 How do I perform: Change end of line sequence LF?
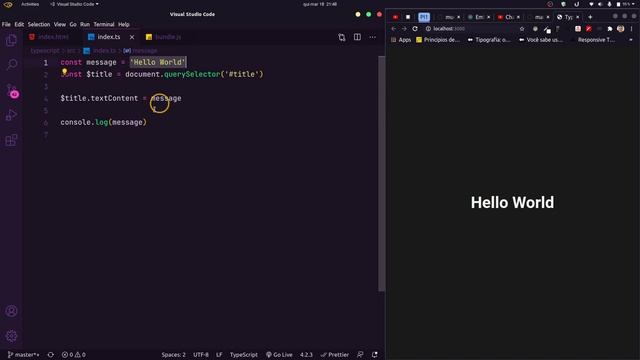219,355
